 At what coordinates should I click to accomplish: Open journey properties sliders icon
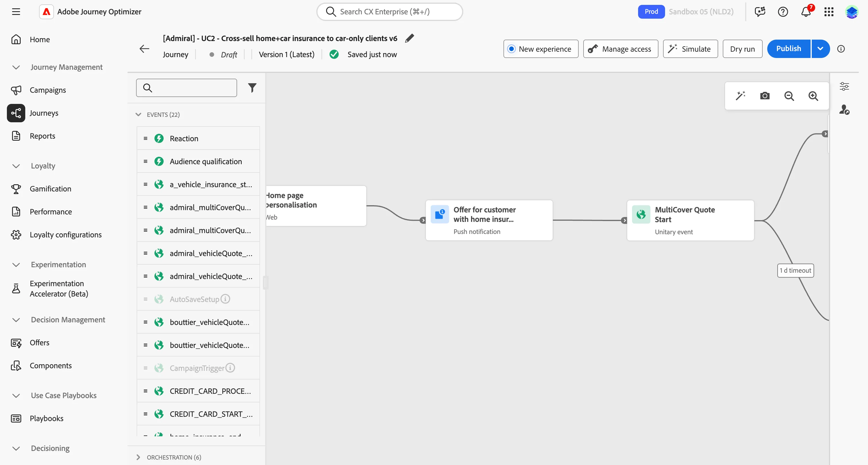coord(844,87)
